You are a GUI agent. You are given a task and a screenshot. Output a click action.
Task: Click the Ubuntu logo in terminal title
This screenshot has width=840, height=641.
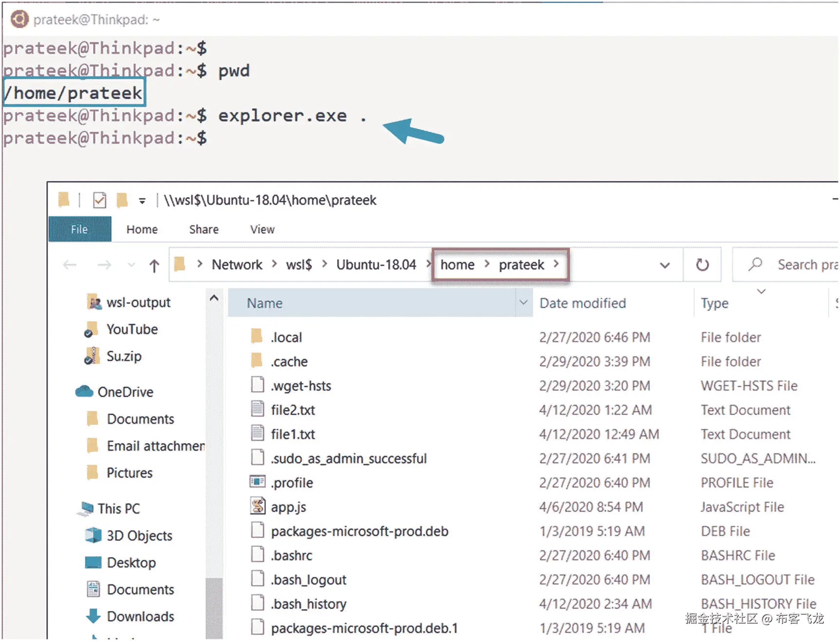click(19, 19)
